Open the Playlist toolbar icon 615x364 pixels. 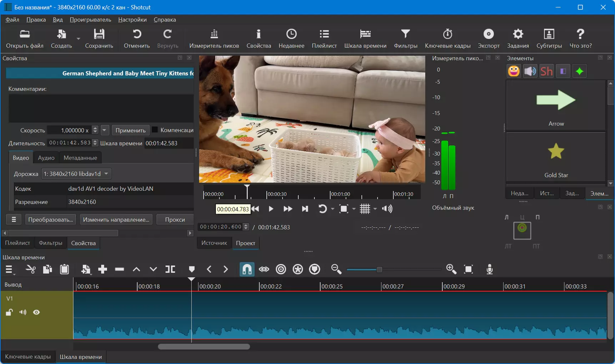click(324, 39)
